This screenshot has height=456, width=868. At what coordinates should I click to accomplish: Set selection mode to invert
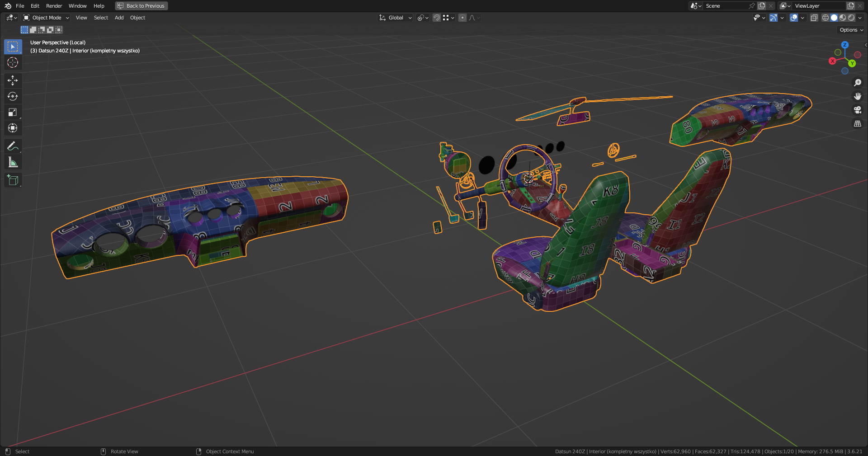(50, 30)
